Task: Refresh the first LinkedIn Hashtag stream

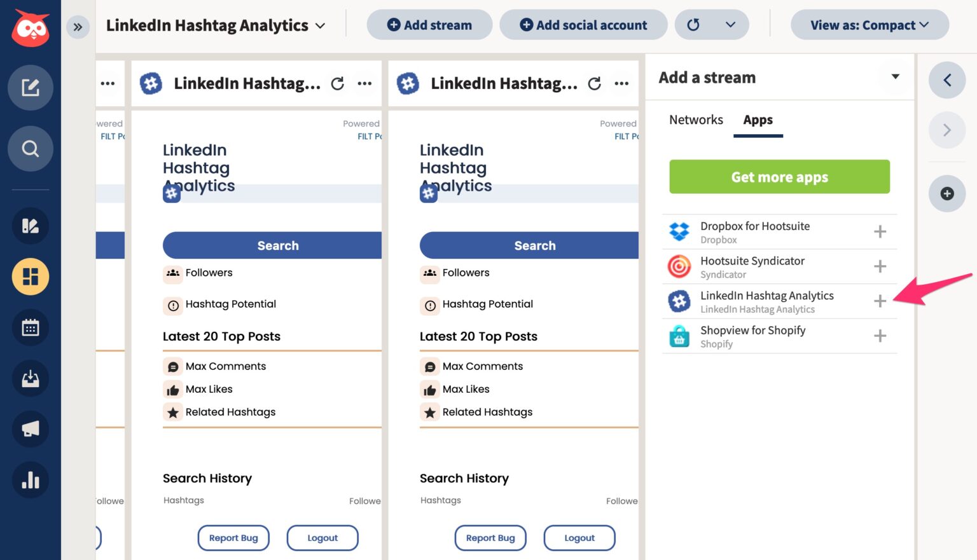Action: coord(338,83)
